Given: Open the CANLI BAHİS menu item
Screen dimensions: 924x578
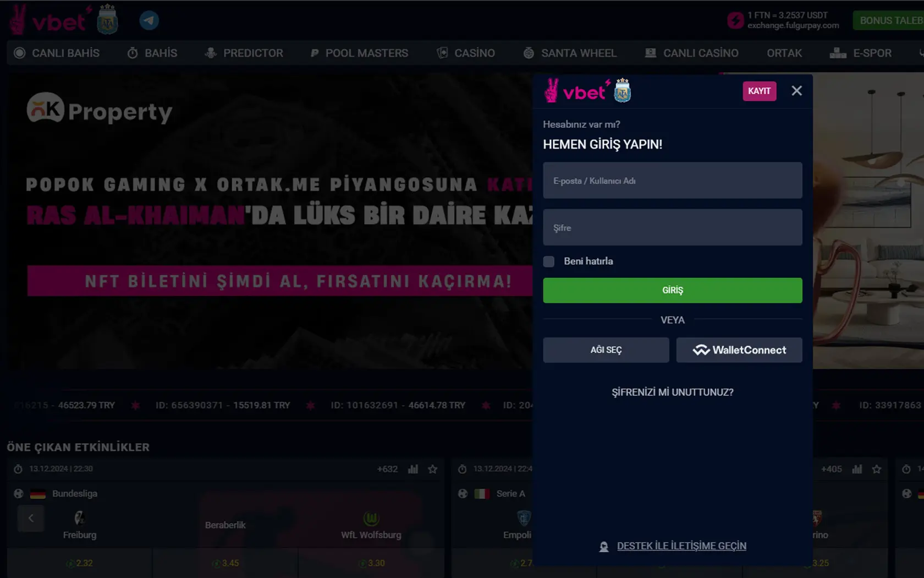Looking at the screenshot, I should pyautogui.click(x=57, y=53).
